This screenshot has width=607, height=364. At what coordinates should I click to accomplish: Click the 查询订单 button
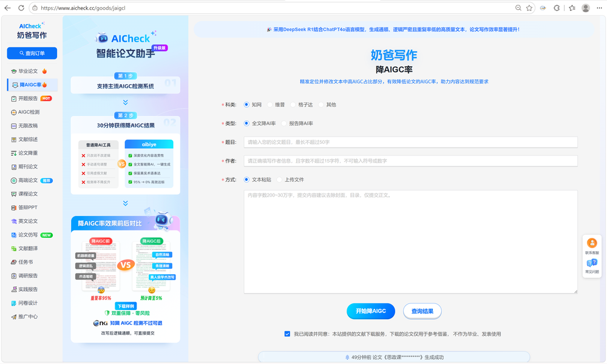point(32,53)
